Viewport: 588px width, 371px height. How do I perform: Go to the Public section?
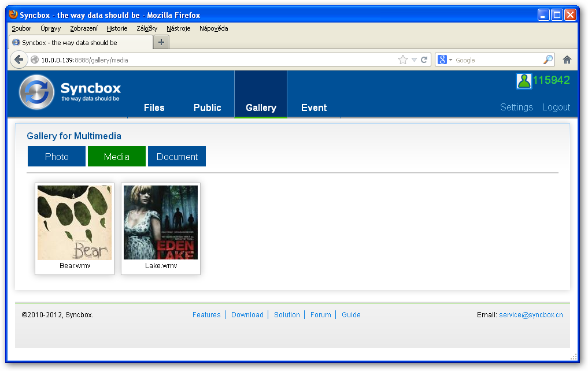[208, 107]
